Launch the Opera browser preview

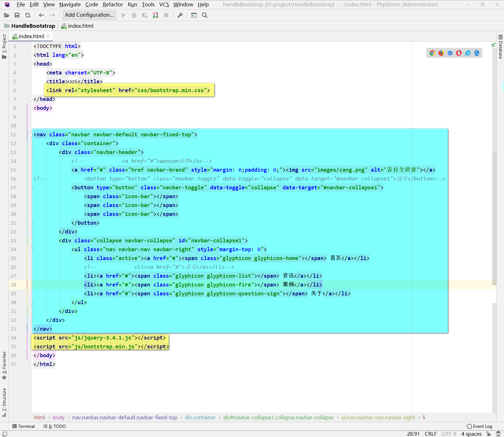(459, 53)
